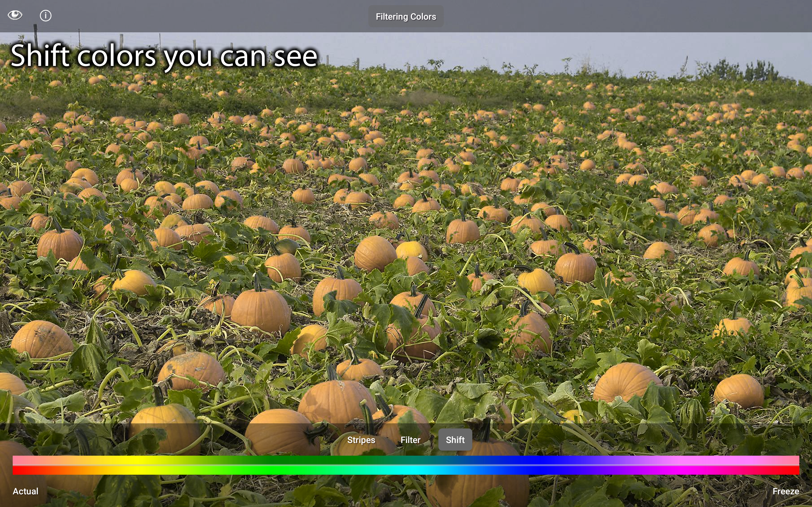This screenshot has height=507, width=812.
Task: Click the "Shift colors you can see" heading
Action: point(164,56)
